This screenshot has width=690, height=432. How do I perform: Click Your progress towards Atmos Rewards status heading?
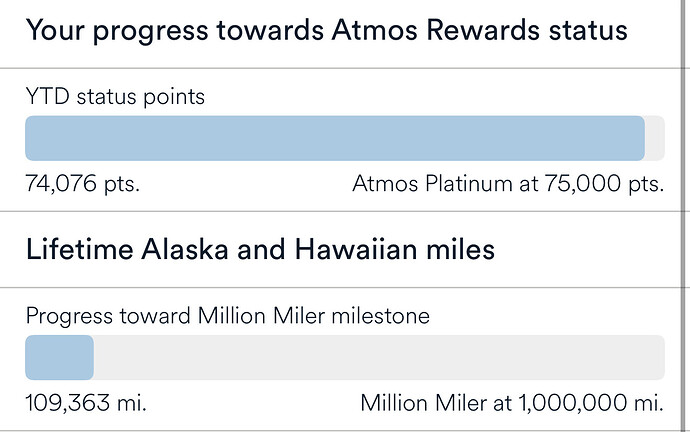pyautogui.click(x=327, y=31)
